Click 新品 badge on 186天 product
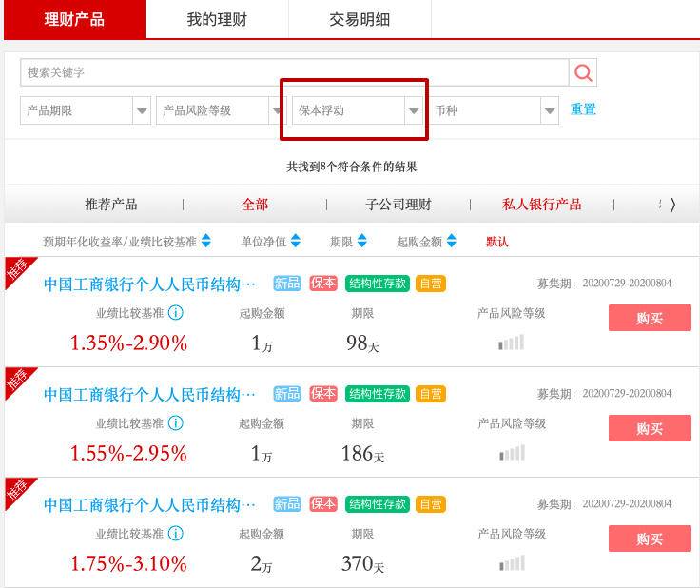 [287, 393]
